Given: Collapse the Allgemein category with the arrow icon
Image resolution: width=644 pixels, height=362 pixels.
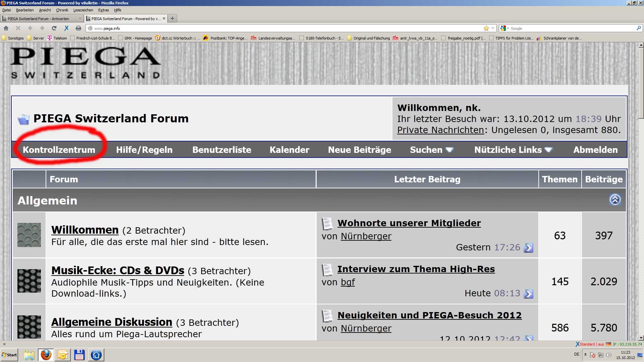Looking at the screenshot, I should coord(614,200).
